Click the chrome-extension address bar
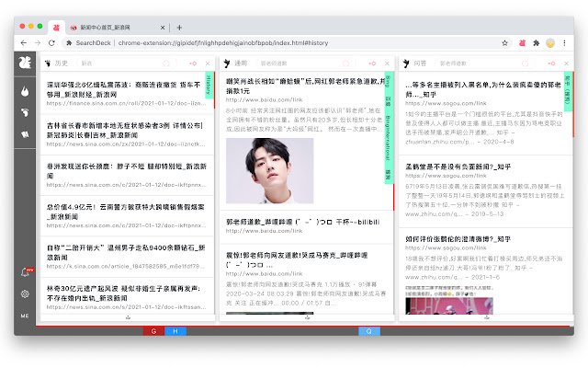The height and width of the screenshot is (368, 588). pyautogui.click(x=223, y=43)
